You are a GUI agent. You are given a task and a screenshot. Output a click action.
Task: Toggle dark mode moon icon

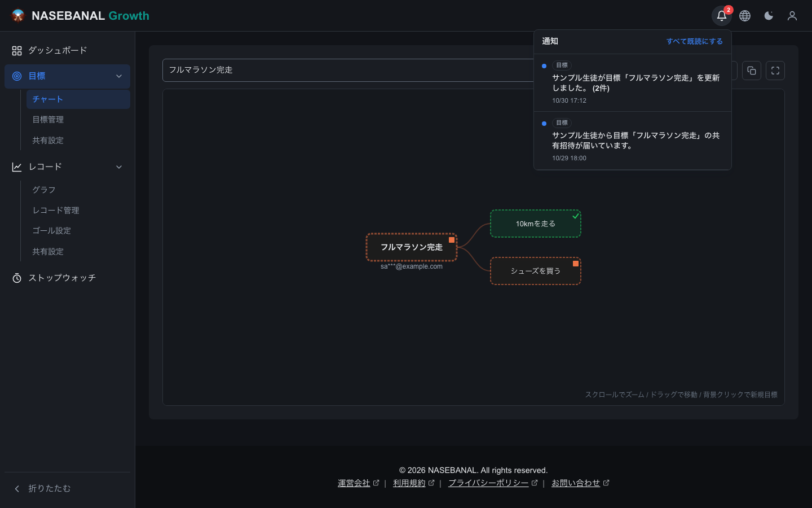coord(769,16)
